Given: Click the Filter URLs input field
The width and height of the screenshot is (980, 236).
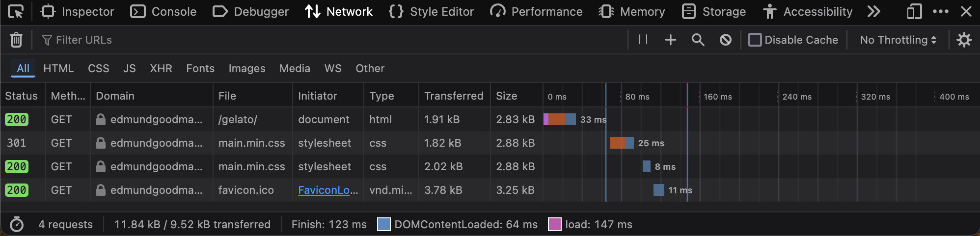Looking at the screenshot, I should coord(329,40).
